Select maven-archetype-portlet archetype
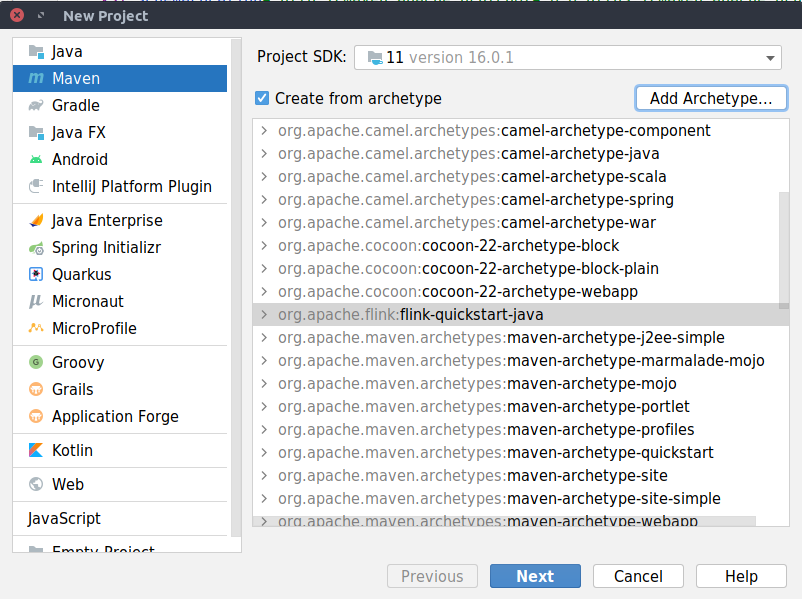 521,407
